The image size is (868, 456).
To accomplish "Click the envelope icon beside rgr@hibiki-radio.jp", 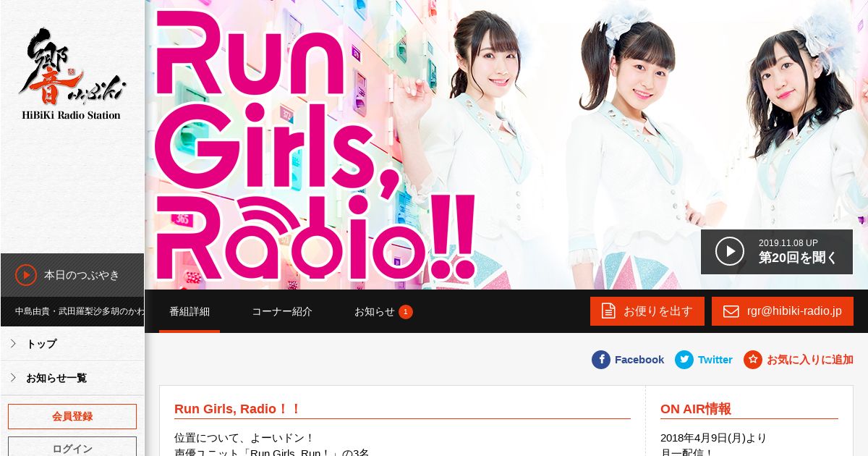I will (x=733, y=311).
